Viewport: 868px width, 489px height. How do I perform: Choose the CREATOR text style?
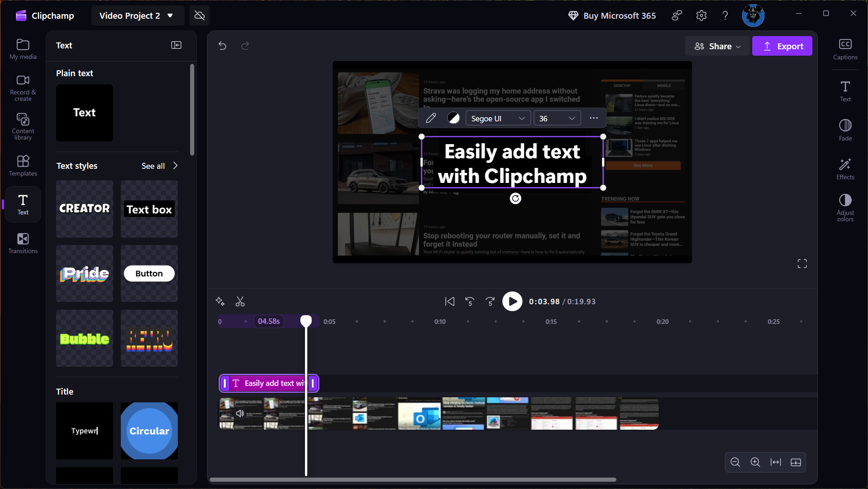coord(84,209)
